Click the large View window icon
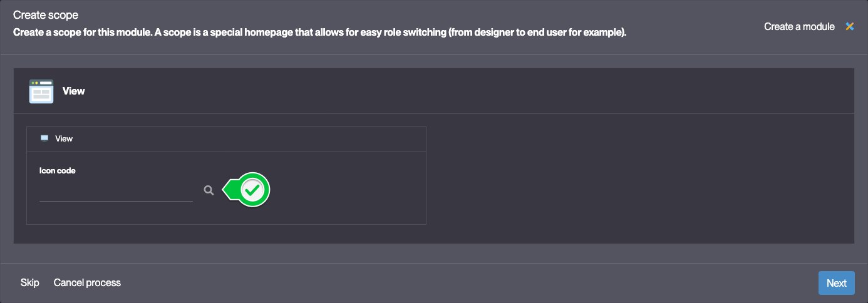868x303 pixels. pos(41,91)
